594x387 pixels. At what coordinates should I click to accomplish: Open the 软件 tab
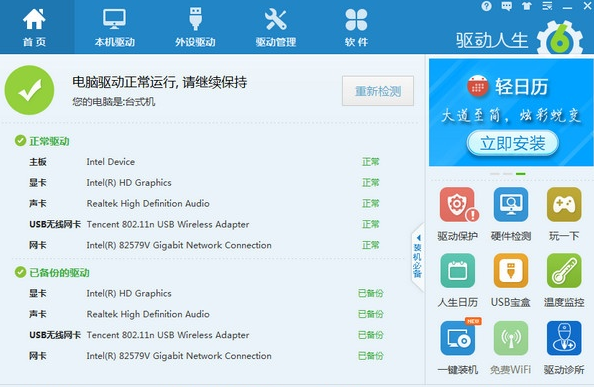pyautogui.click(x=356, y=27)
